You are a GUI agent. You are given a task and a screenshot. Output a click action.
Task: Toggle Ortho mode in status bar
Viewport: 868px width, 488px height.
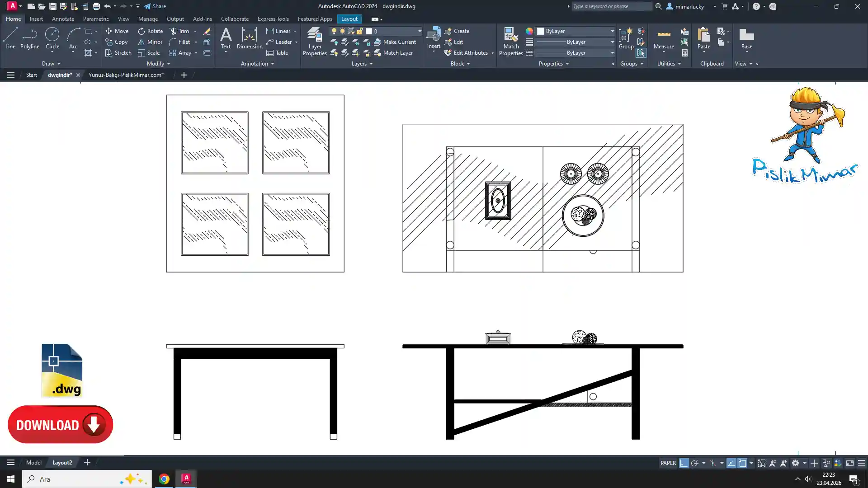point(684,463)
